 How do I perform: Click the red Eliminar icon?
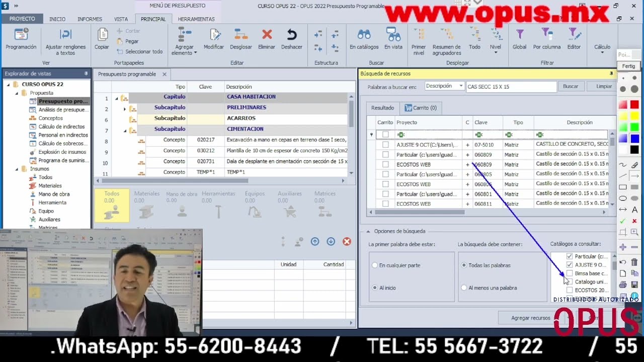click(267, 35)
